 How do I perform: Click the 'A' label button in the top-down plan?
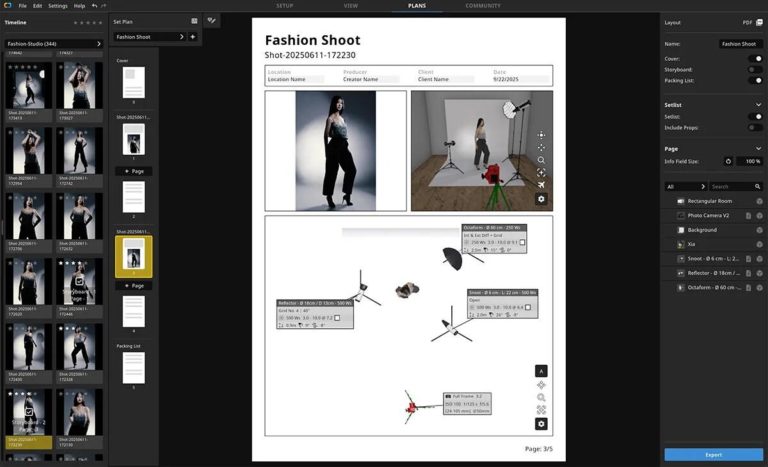tap(541, 371)
